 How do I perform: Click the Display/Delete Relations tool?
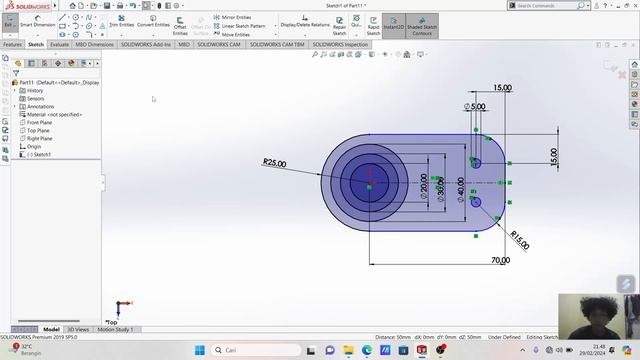(x=305, y=21)
